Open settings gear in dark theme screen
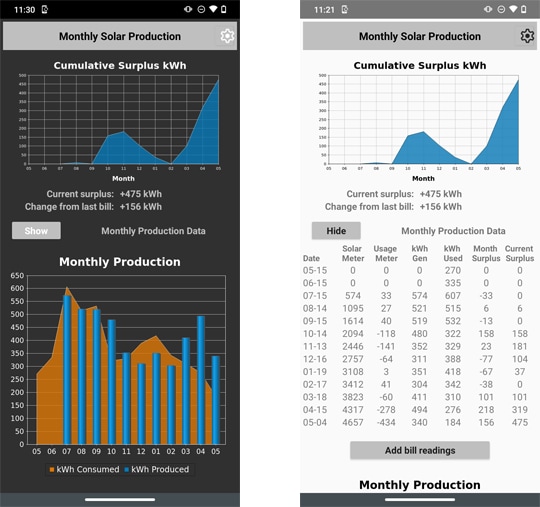Screen dimensions: 540x507 pos(227,36)
